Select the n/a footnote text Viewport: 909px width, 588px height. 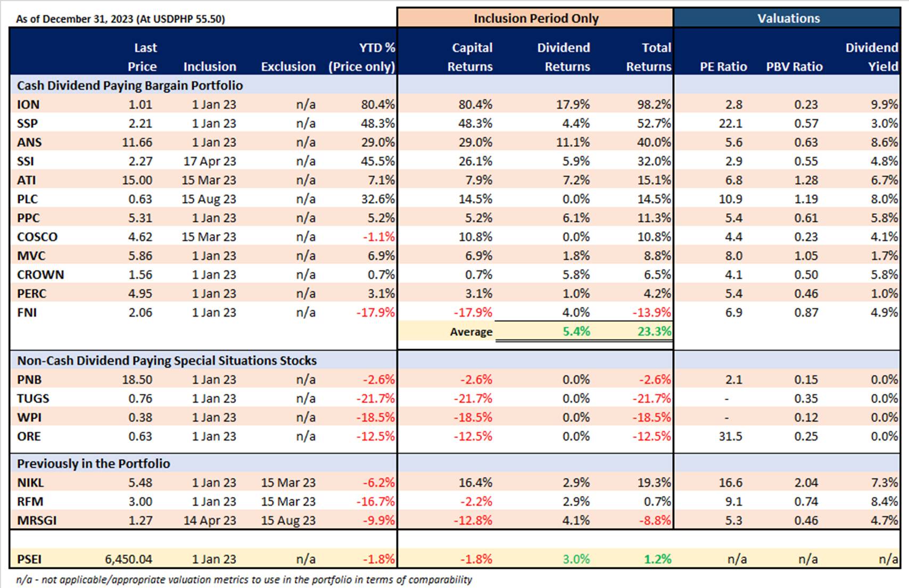244,579
